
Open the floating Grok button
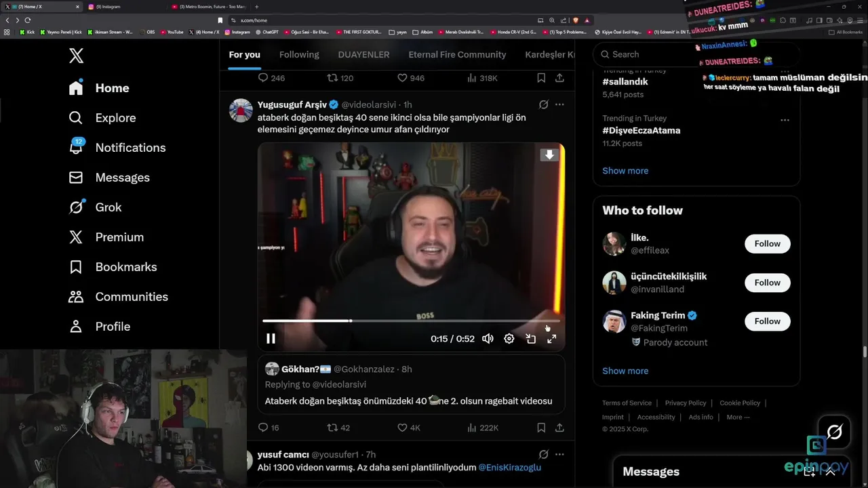coord(834,432)
